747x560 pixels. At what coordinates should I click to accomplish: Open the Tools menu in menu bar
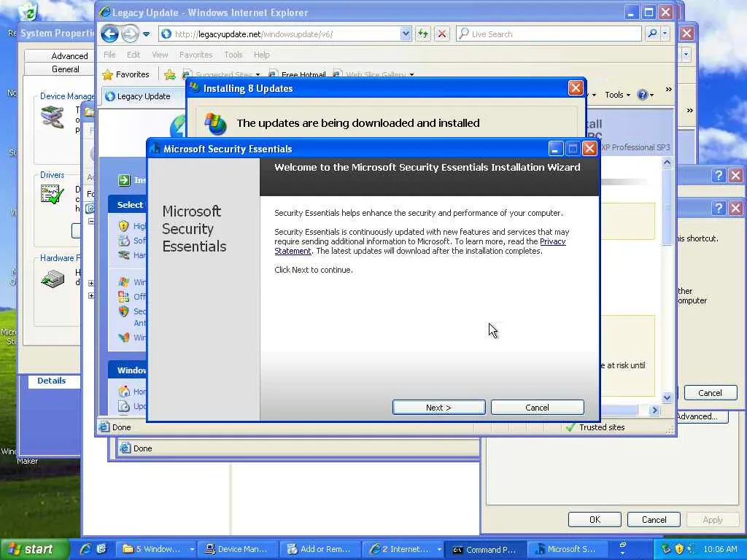tap(233, 55)
